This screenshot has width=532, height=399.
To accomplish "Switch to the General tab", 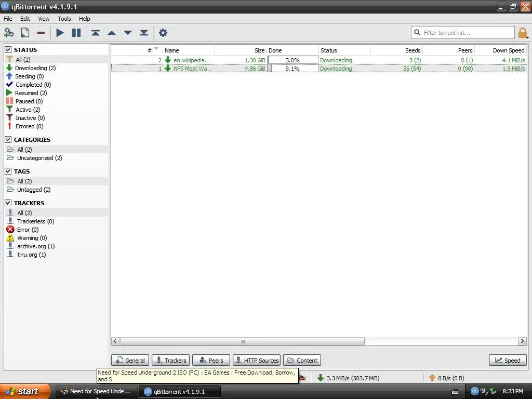I will click(130, 361).
